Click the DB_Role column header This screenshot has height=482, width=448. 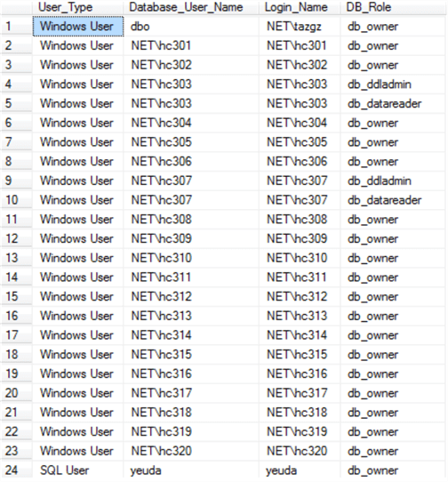pyautogui.click(x=393, y=7)
